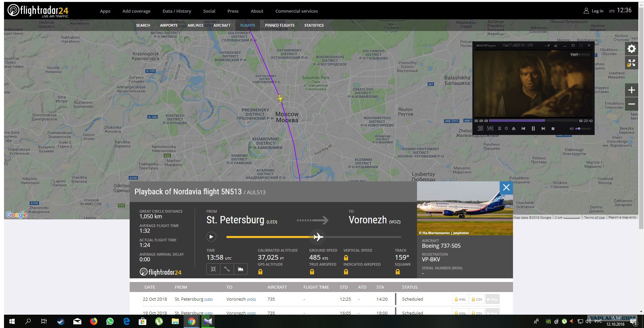The width and height of the screenshot is (644, 328).
Task: Toggle 3D mode in KMPlayer
Action: (x=480, y=129)
